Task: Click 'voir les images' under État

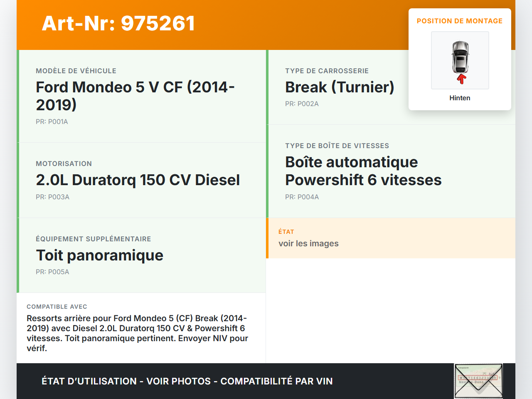Action: pos(308,244)
